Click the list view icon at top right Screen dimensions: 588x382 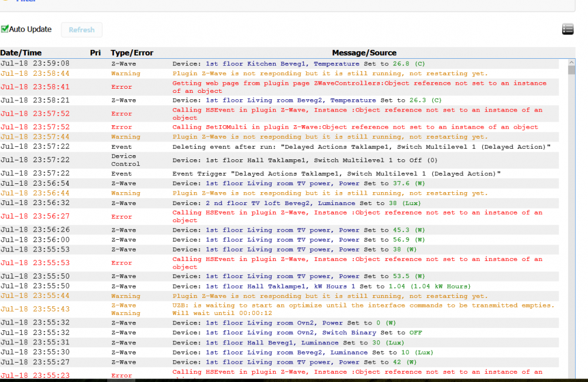567,29
